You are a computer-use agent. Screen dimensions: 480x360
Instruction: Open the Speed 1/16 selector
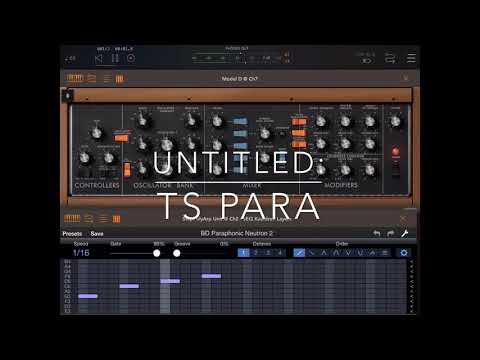(x=81, y=253)
